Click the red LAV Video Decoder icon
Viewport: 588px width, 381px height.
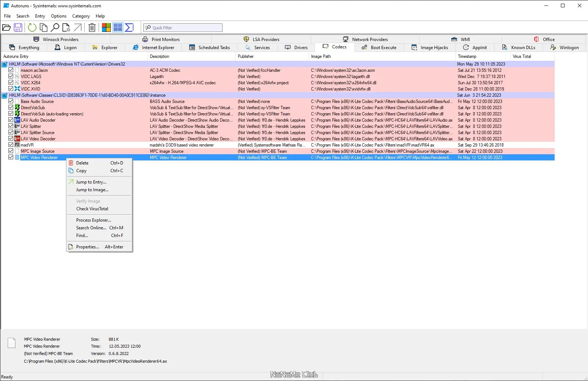pyautogui.click(x=17, y=139)
